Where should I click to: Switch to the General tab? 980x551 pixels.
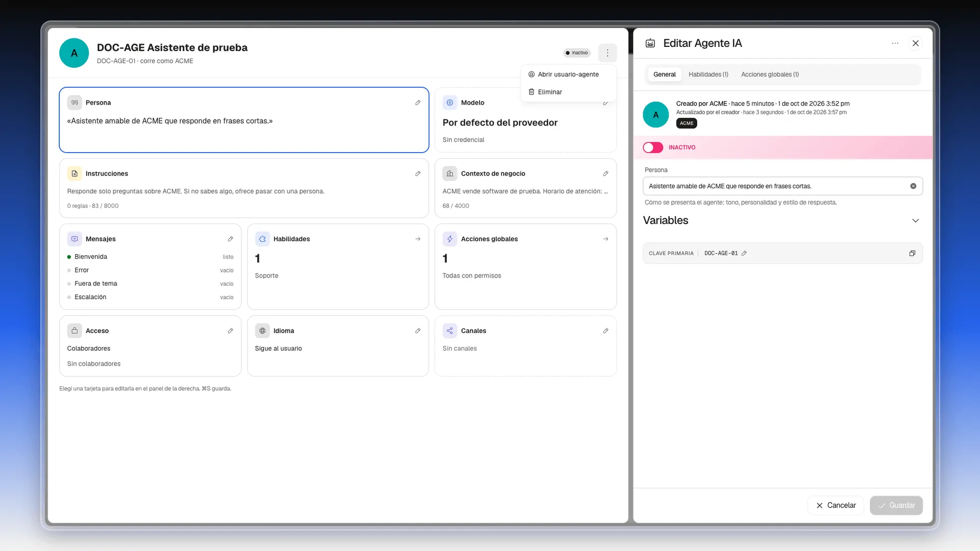(x=664, y=74)
